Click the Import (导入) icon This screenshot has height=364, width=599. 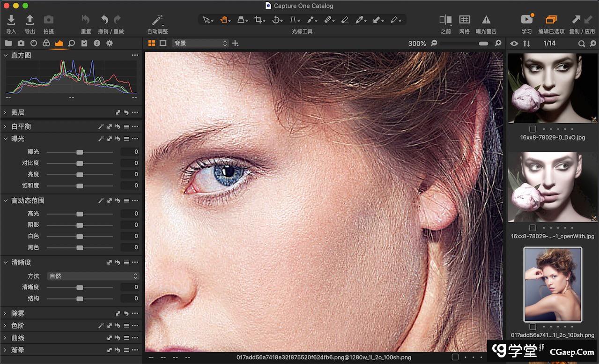[x=11, y=20]
